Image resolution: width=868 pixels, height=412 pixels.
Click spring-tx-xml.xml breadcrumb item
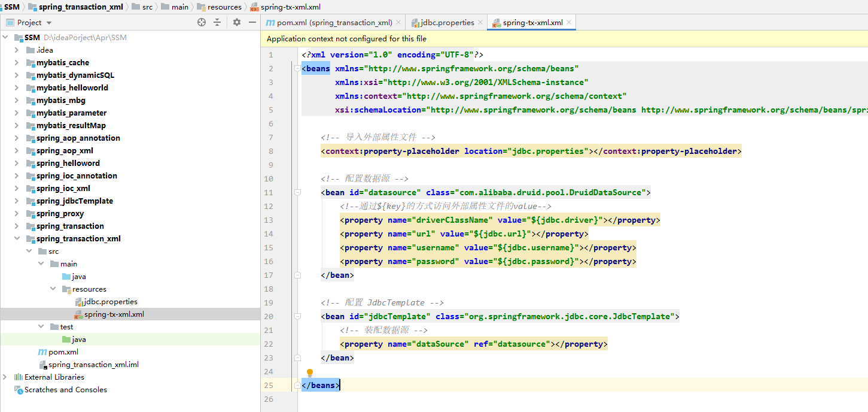(x=291, y=7)
